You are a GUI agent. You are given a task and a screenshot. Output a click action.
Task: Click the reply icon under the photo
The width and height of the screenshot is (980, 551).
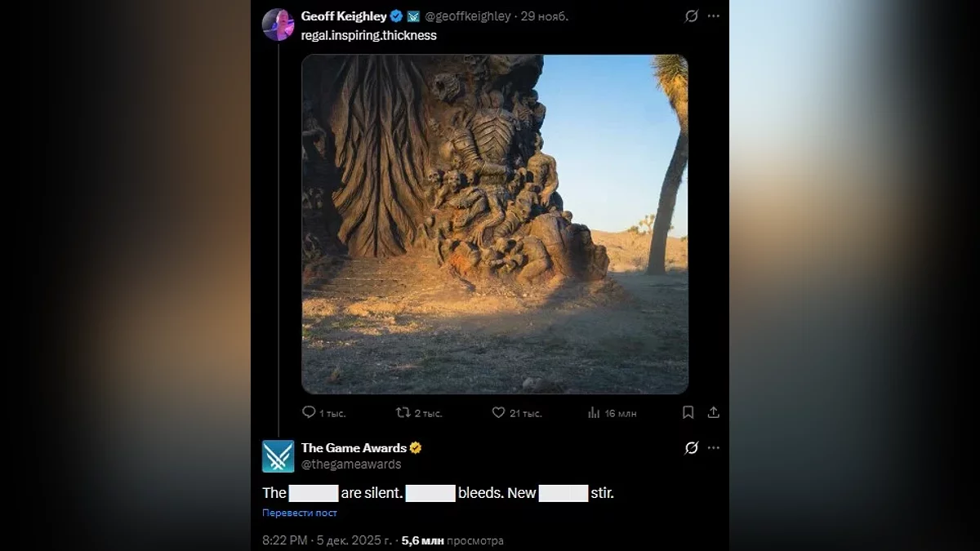click(x=309, y=413)
